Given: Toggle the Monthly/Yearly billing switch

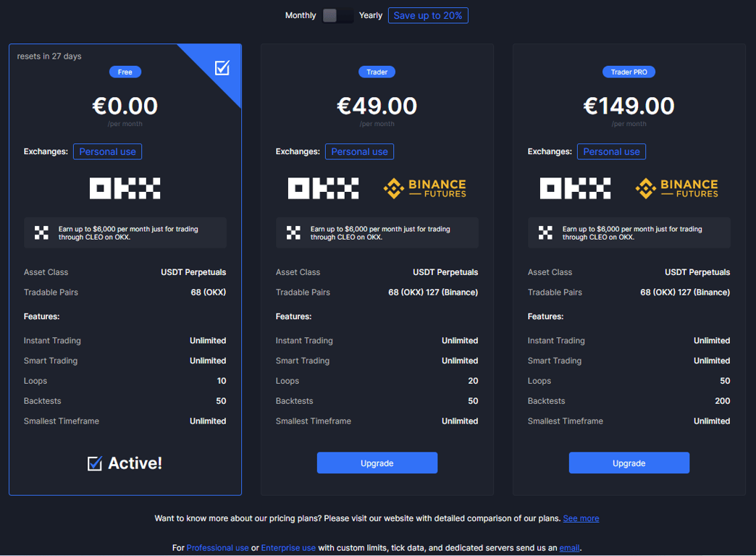Looking at the screenshot, I should coord(337,15).
